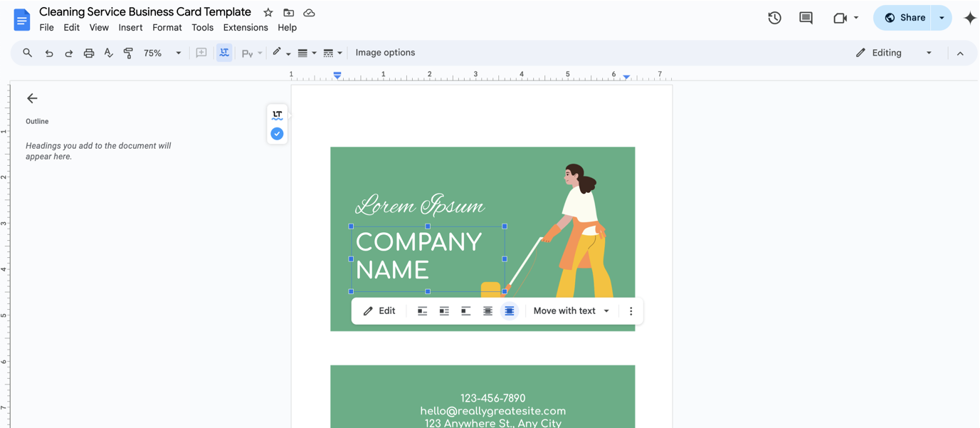Click Edit on the image toolbar

(x=379, y=310)
